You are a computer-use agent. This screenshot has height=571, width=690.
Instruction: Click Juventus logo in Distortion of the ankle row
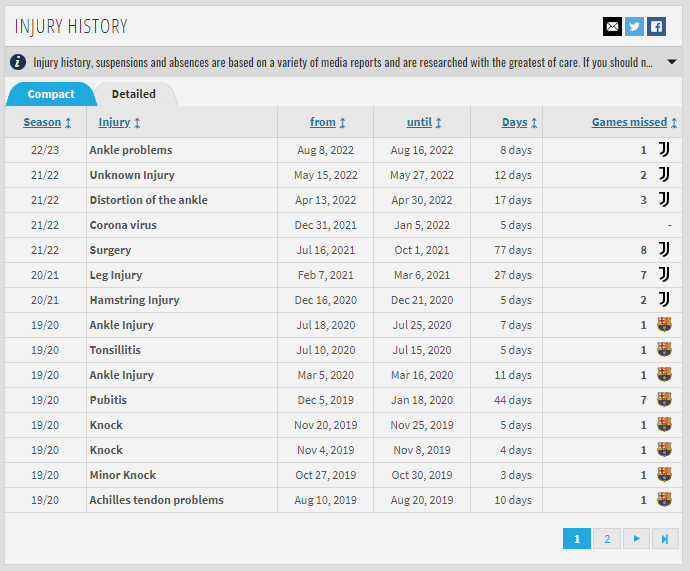(x=664, y=200)
